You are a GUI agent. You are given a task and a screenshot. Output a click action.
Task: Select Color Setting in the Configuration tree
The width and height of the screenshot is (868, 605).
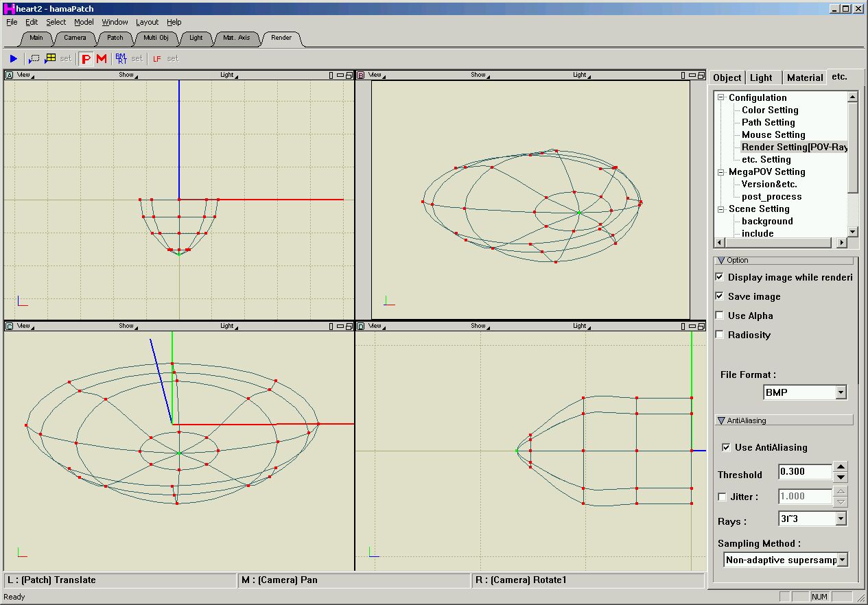tap(770, 110)
